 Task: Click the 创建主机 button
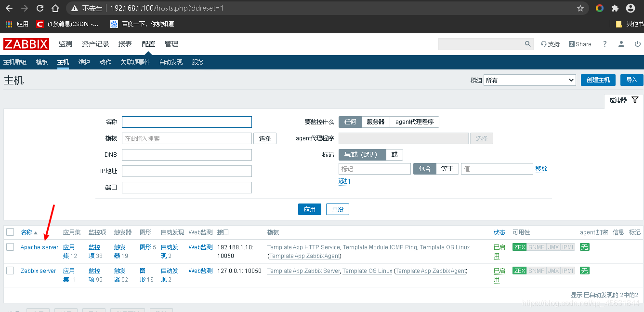[598, 80]
